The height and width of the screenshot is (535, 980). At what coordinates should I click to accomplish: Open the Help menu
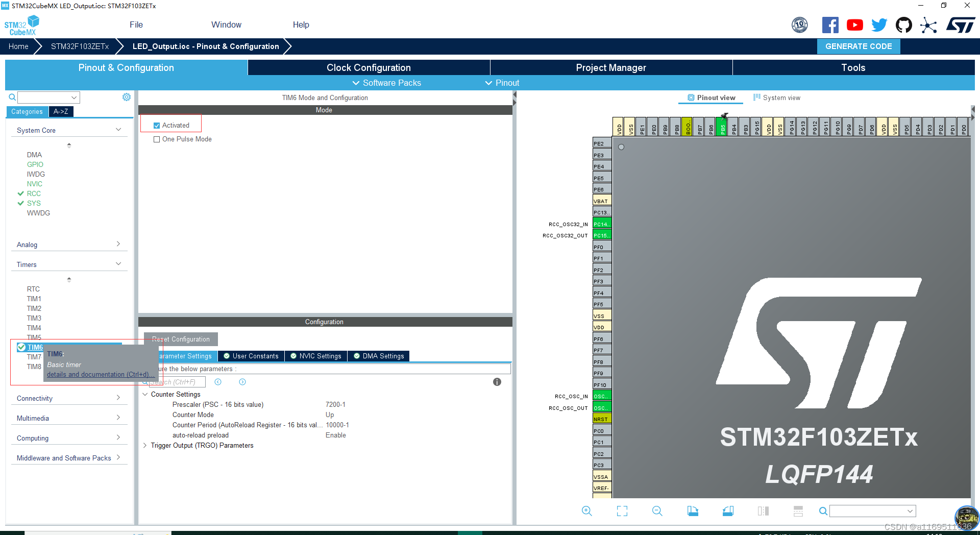click(x=301, y=25)
